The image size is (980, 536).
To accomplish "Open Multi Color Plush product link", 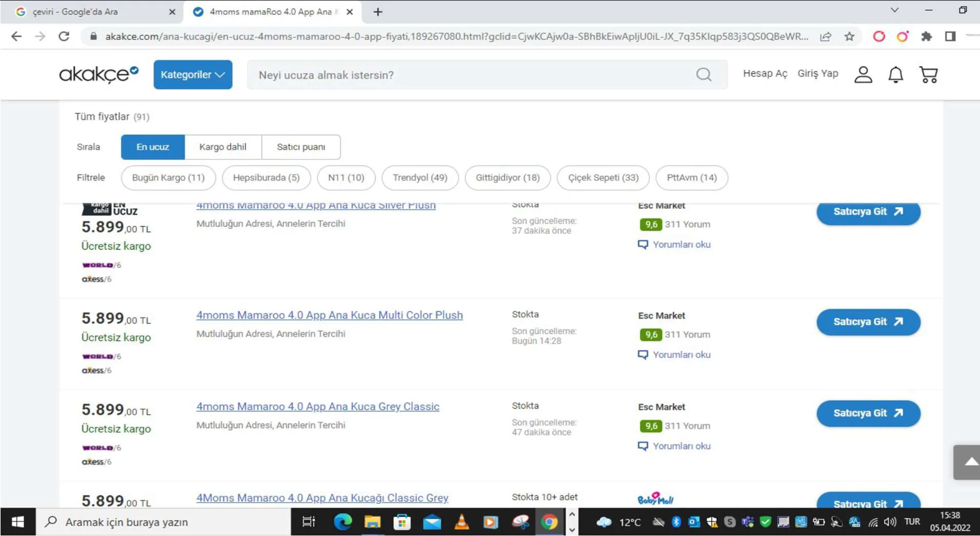I will point(329,315).
